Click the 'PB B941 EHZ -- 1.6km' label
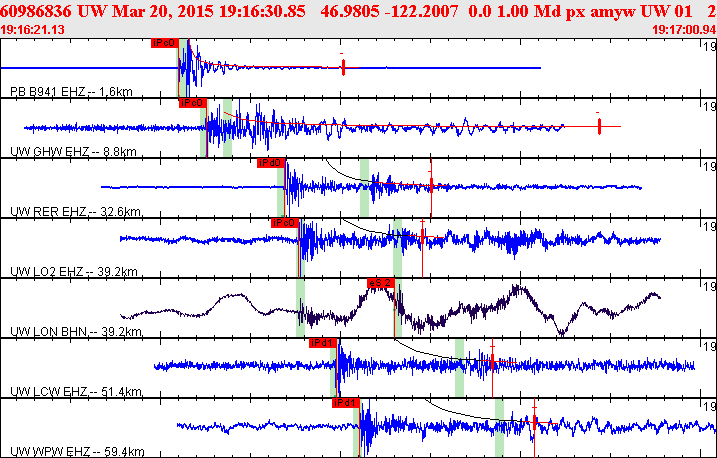 (71, 91)
